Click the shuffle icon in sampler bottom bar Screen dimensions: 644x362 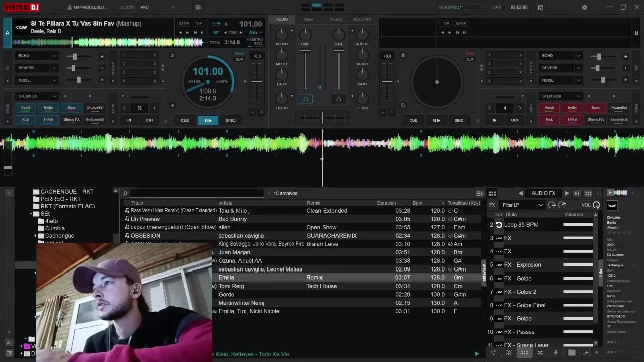tap(540, 353)
